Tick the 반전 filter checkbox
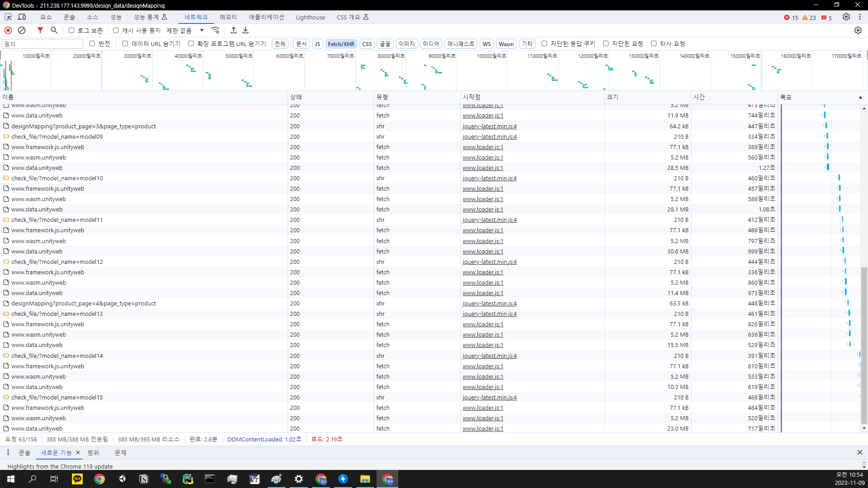The height and width of the screenshot is (488, 868). pos(92,43)
